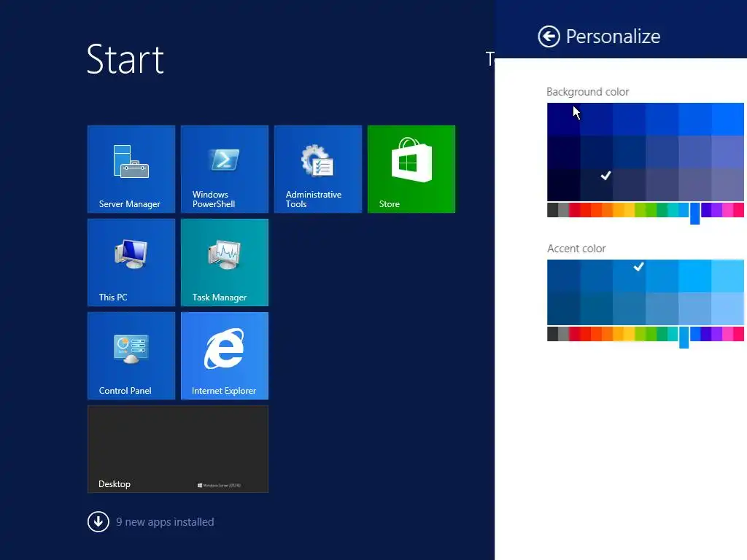This screenshot has height=560, width=747.
Task: Choose yellow on the Background hue strip
Action: click(630, 210)
